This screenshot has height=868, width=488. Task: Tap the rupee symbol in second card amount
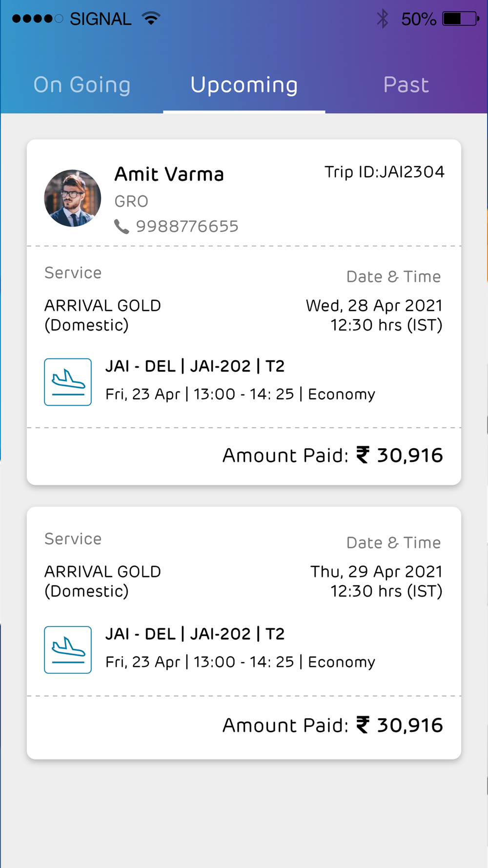[x=363, y=725]
